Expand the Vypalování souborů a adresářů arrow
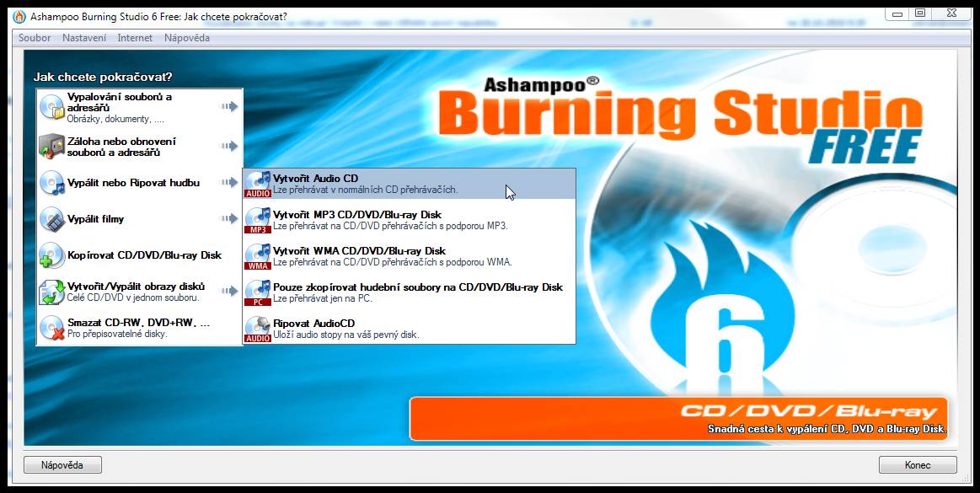Viewport: 980px width, 493px height. 229,107
